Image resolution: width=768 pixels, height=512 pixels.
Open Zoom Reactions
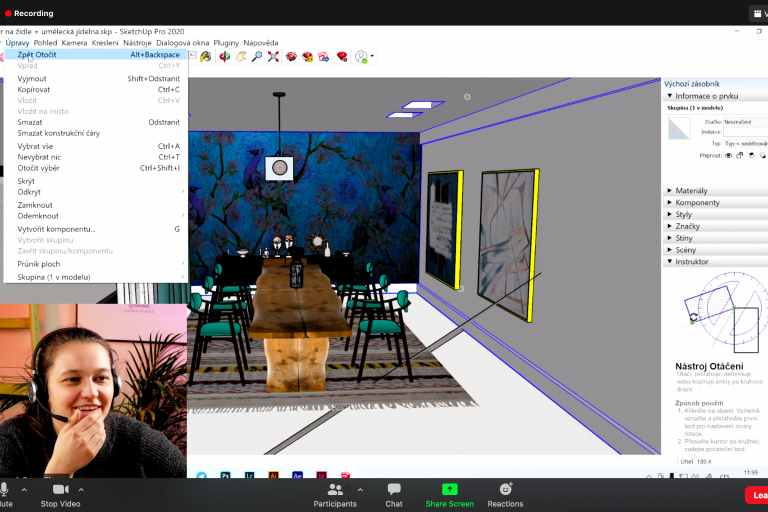click(x=506, y=494)
